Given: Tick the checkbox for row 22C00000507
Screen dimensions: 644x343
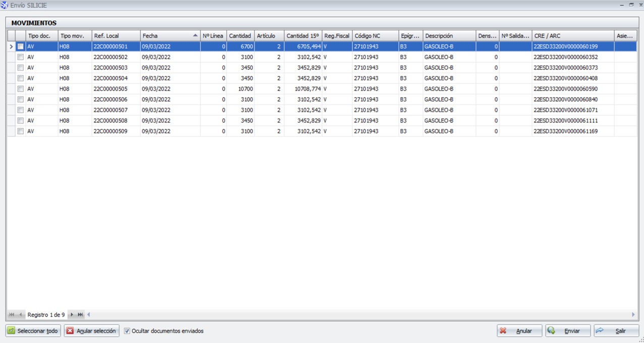Looking at the screenshot, I should click(x=21, y=110).
